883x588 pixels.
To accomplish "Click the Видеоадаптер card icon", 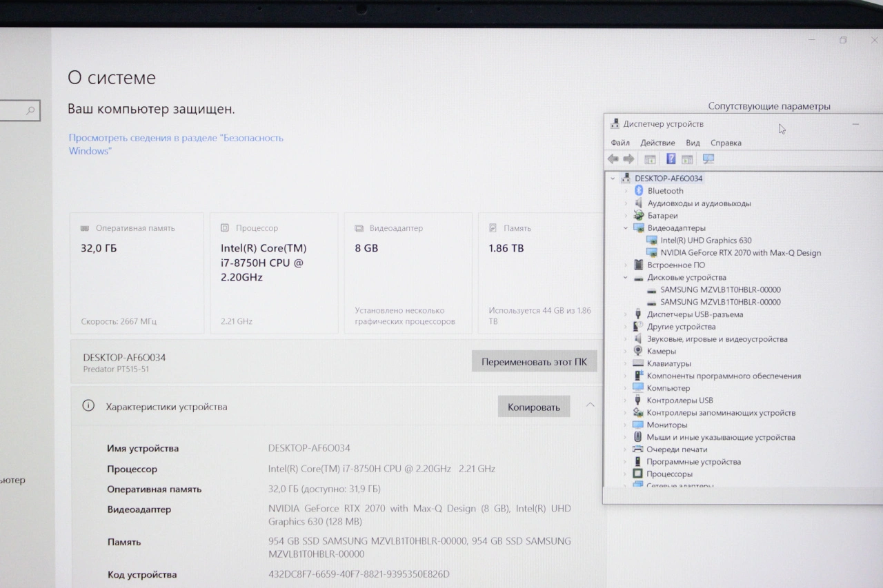I will pos(359,228).
